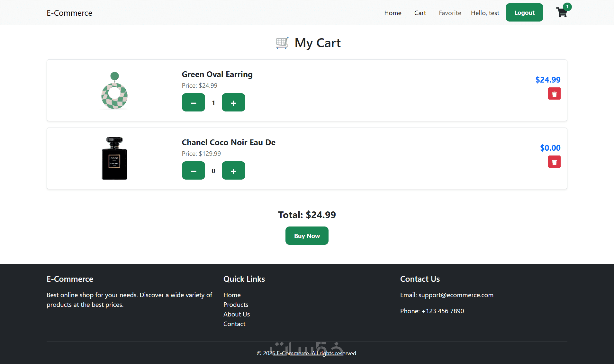Remove Chanel Coco Noir with trash icon
Viewport: 614px width, 364px height.
[x=554, y=162]
